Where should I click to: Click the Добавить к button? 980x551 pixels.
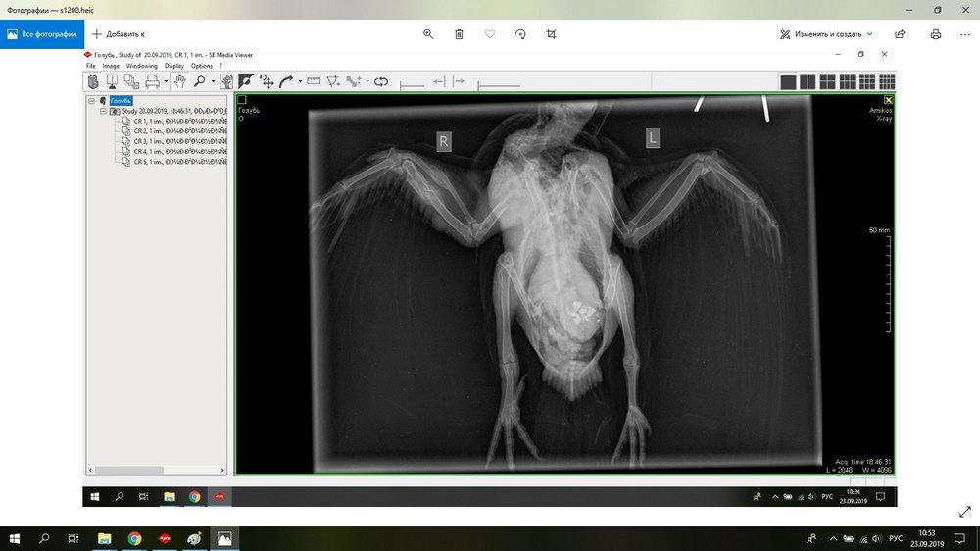pos(118,34)
